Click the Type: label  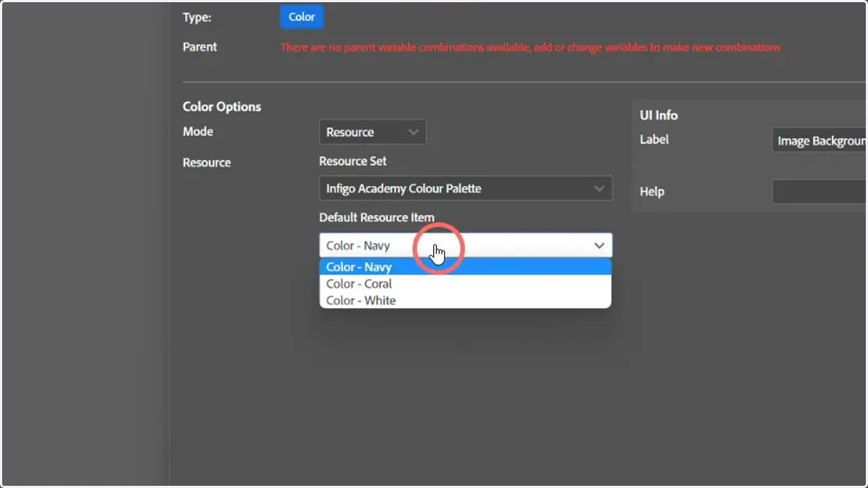point(197,17)
